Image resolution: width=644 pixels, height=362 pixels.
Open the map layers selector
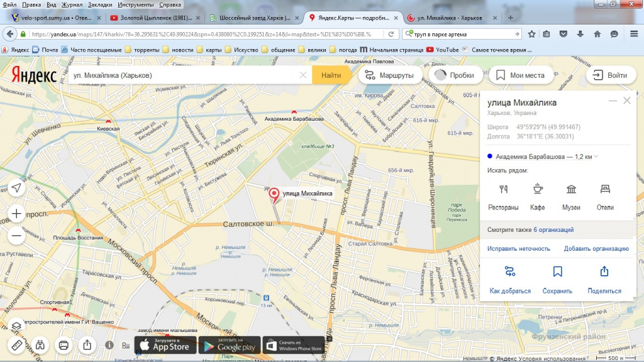pos(16,326)
